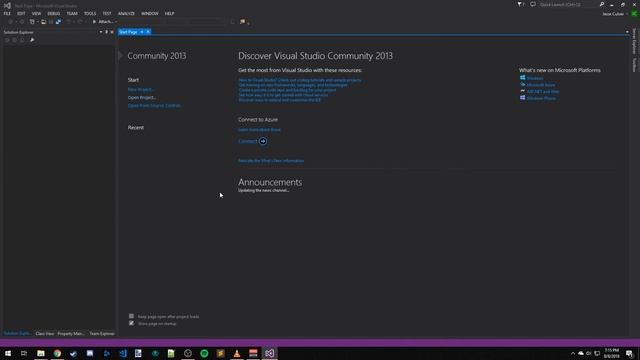Viewport: 640px width, 360px height.
Task: Click the Save All toolbar icon
Action: (x=58, y=22)
